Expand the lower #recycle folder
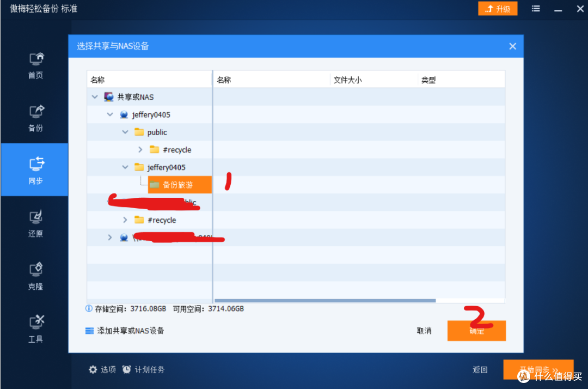 [x=125, y=220]
